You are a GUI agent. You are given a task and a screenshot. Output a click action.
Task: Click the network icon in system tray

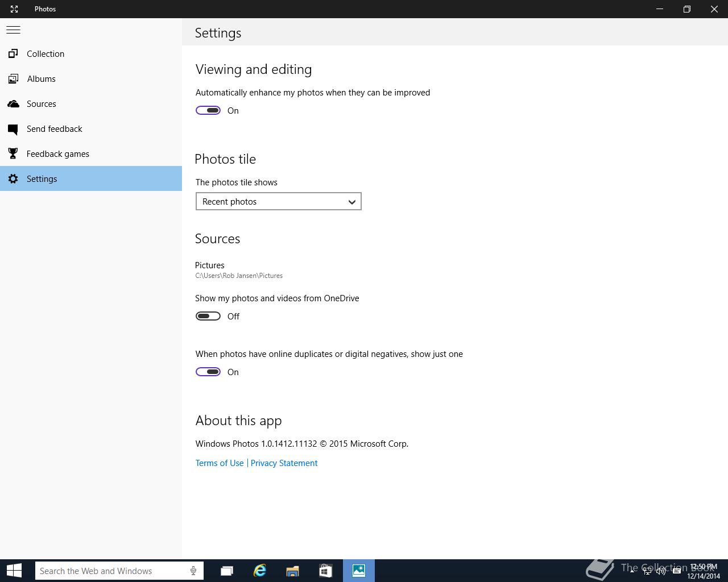(647, 571)
